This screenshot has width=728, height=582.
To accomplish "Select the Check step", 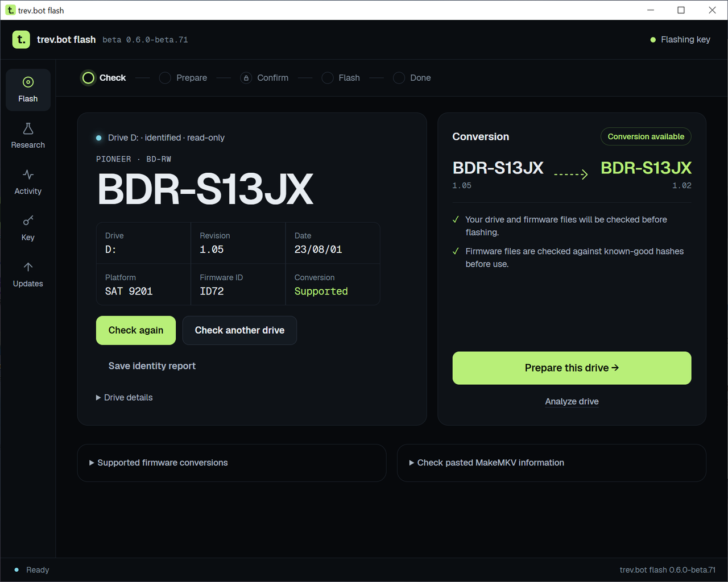I will pos(104,78).
